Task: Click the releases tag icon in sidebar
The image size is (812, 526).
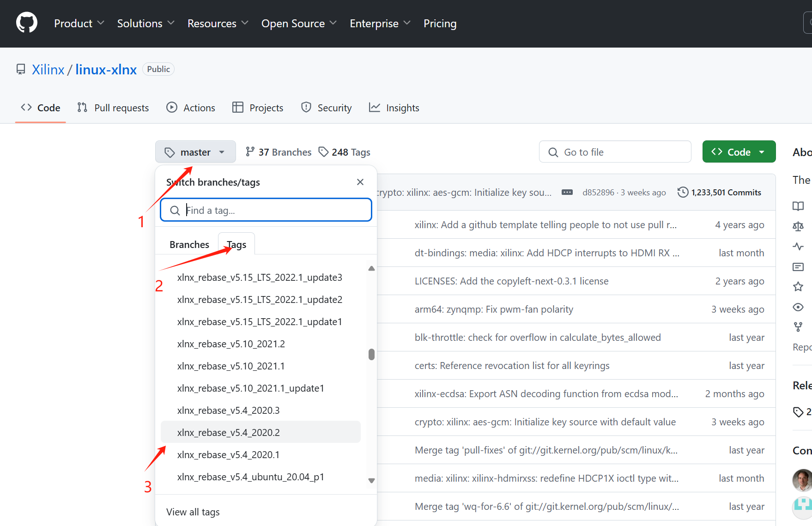Action: tap(798, 412)
